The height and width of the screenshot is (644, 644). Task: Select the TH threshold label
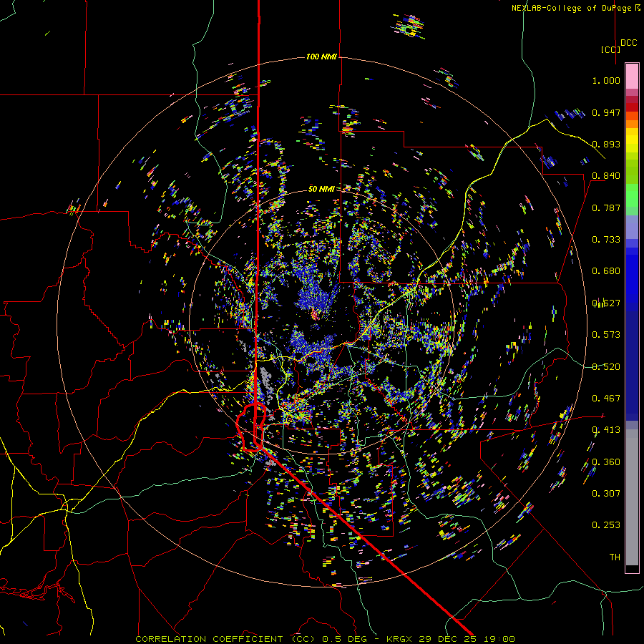(x=615, y=557)
